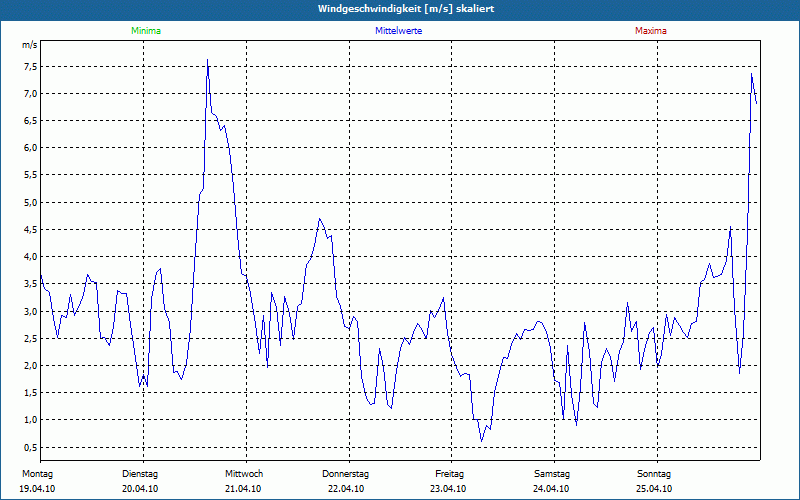Click the 23.04.10 date label
Viewport: 800px width, 500px height.
pyautogui.click(x=448, y=489)
